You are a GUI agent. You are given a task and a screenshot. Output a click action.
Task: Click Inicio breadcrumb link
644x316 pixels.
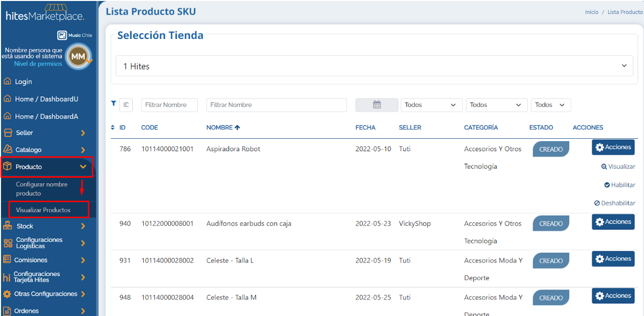tap(592, 12)
